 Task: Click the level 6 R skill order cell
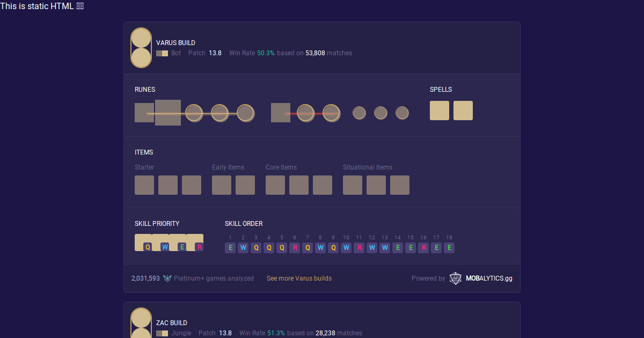(x=295, y=248)
